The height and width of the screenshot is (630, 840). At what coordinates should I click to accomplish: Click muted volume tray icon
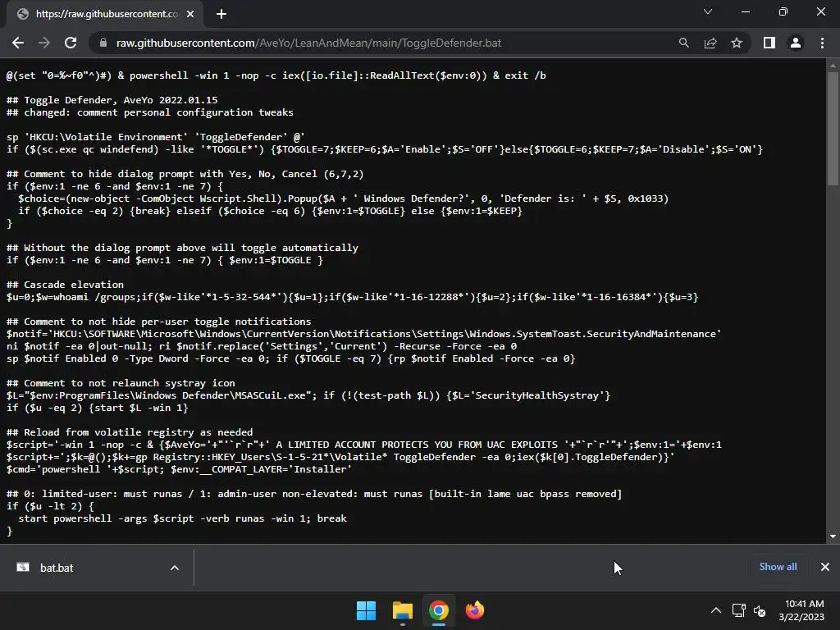(759, 610)
